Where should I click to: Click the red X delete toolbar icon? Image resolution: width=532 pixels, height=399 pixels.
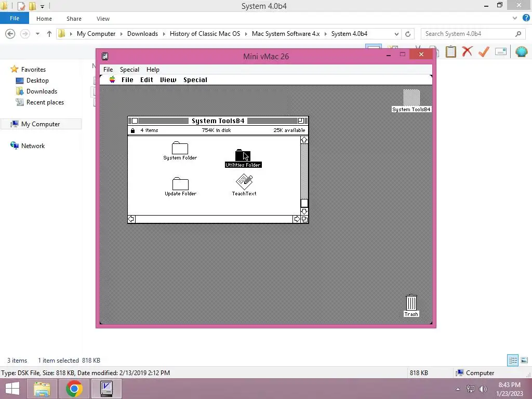467,51
